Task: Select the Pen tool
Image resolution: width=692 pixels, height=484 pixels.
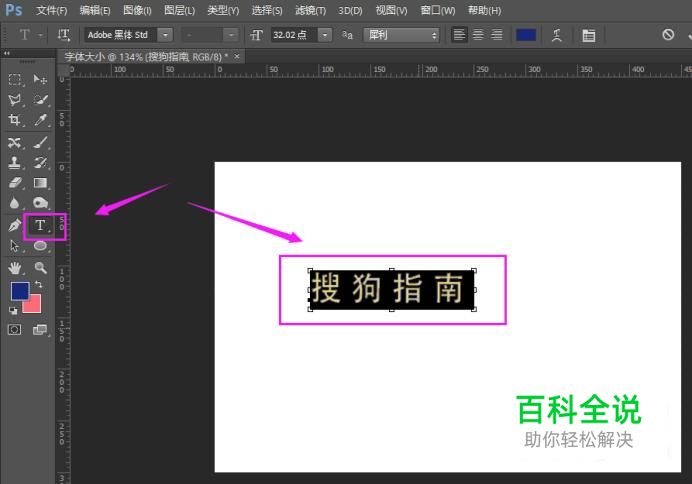Action: [x=15, y=225]
